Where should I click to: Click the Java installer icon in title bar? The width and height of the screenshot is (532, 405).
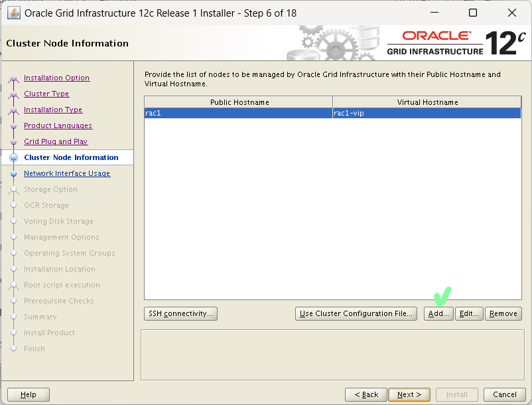14,13
